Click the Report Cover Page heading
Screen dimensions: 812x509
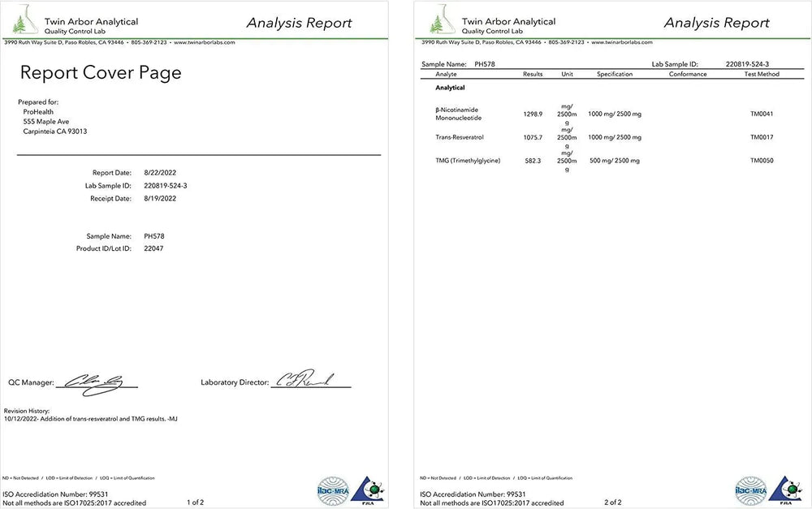pyautogui.click(x=101, y=73)
